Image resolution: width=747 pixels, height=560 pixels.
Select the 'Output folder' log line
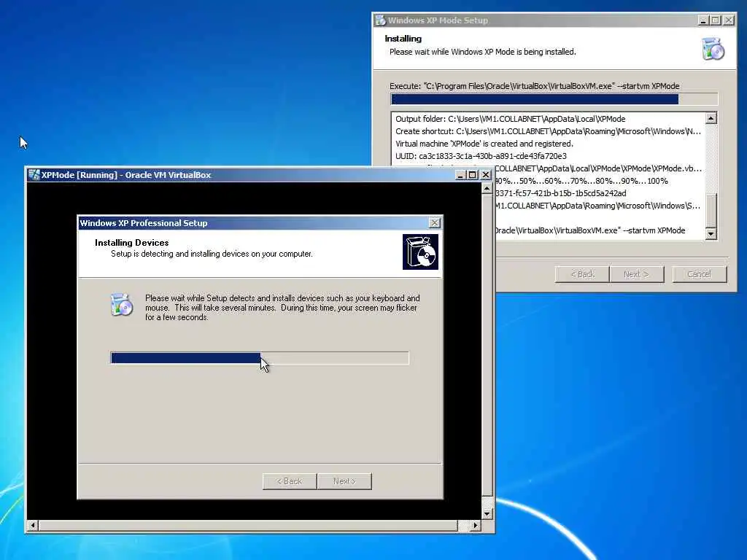pos(510,119)
